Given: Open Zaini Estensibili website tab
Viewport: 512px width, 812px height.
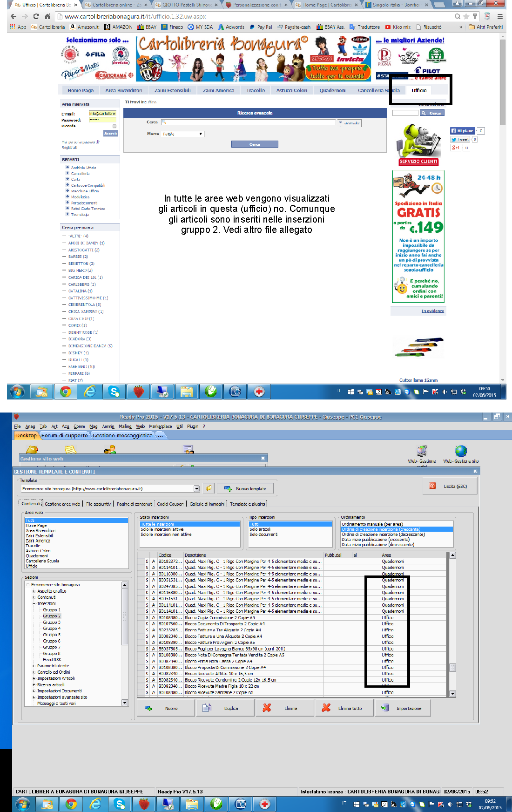Looking at the screenshot, I should [x=173, y=90].
